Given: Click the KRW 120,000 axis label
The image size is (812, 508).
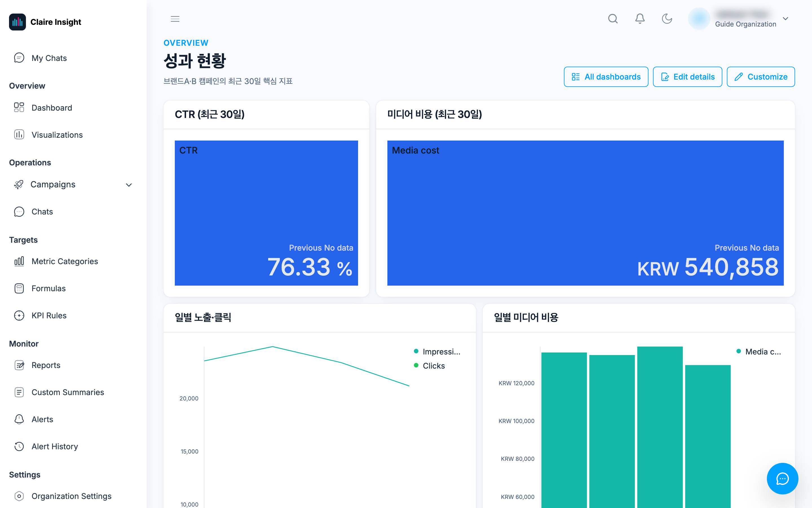Looking at the screenshot, I should click(x=517, y=383).
